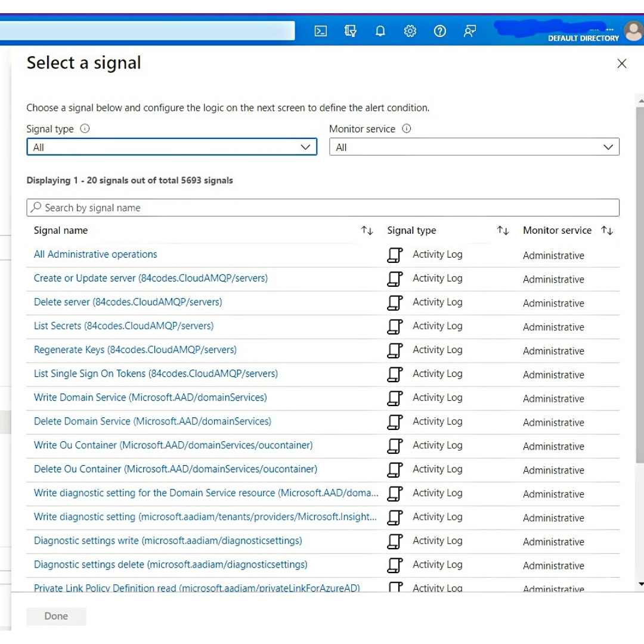This screenshot has height=644, width=644.
Task: Select All Administrative operations signal
Action: (95, 255)
